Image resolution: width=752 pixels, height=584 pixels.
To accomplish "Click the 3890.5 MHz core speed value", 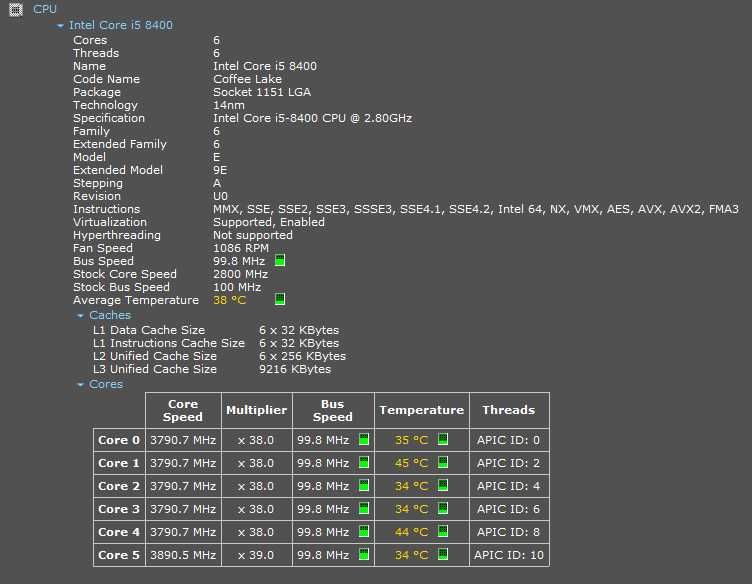I will tap(183, 555).
